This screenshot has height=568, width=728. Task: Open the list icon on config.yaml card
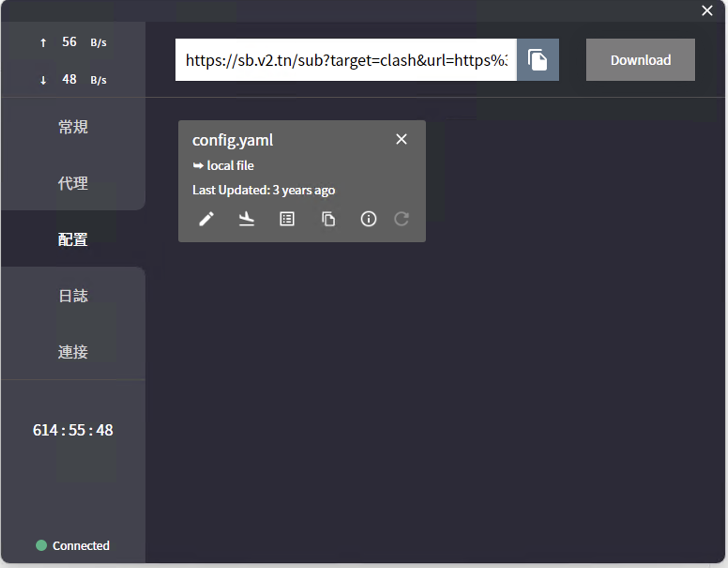(287, 219)
